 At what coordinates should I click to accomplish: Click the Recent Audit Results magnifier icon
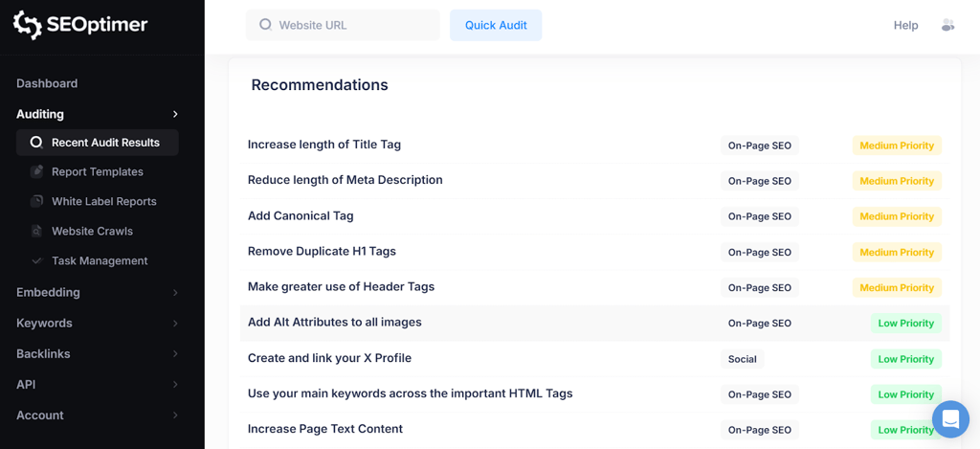point(36,143)
